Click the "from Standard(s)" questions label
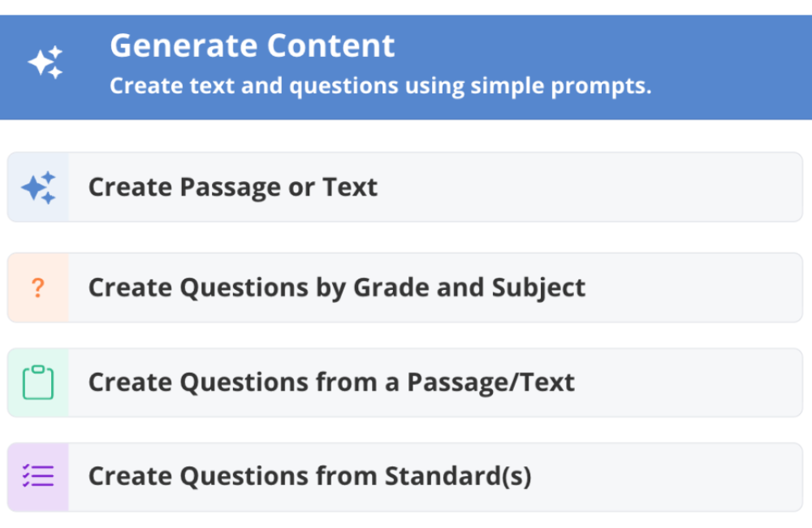 coord(309,476)
